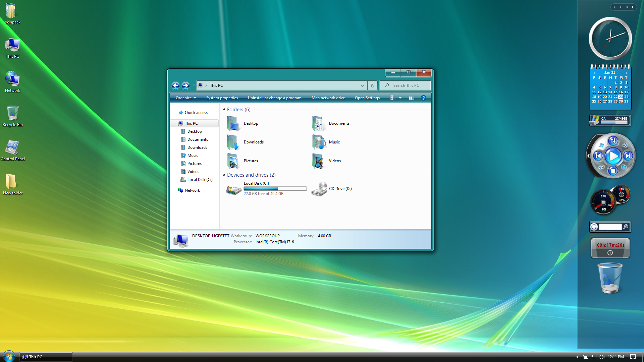Stop playback in the media gadget
This screenshot has height=362, width=644.
613,171
